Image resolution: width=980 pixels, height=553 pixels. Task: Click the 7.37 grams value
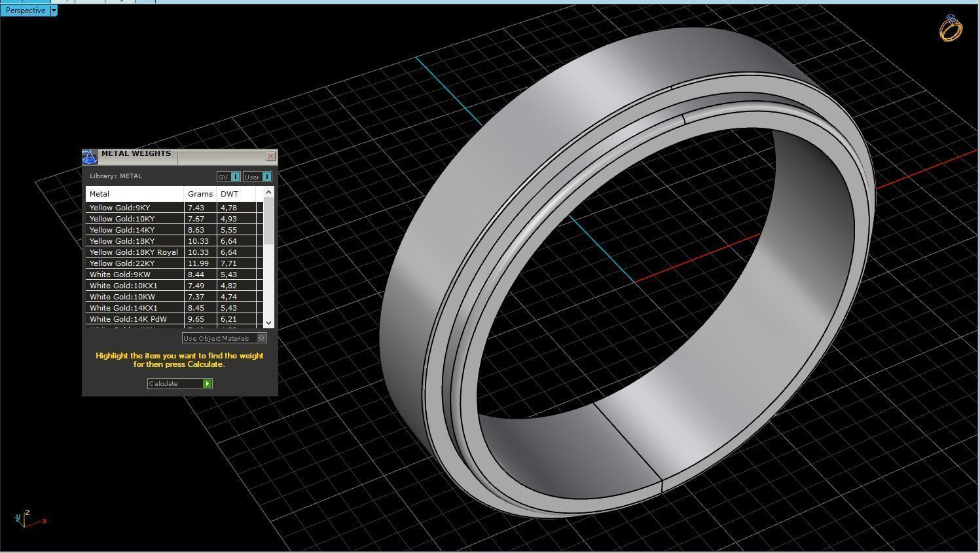[x=196, y=297]
